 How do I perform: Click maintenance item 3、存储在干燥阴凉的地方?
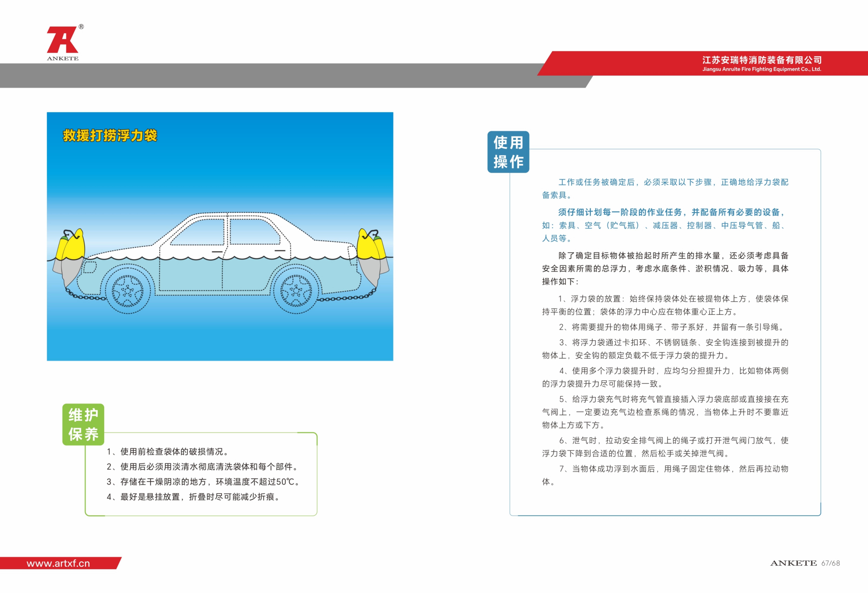click(x=204, y=482)
